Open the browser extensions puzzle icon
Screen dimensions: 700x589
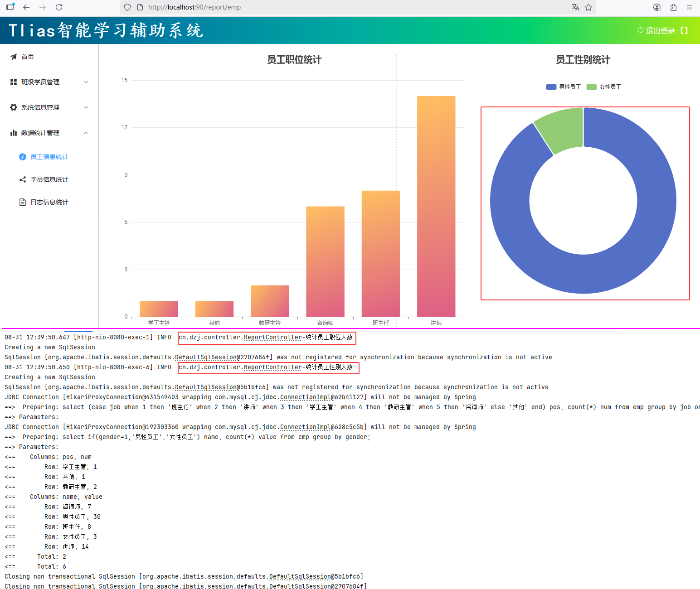coord(673,7)
